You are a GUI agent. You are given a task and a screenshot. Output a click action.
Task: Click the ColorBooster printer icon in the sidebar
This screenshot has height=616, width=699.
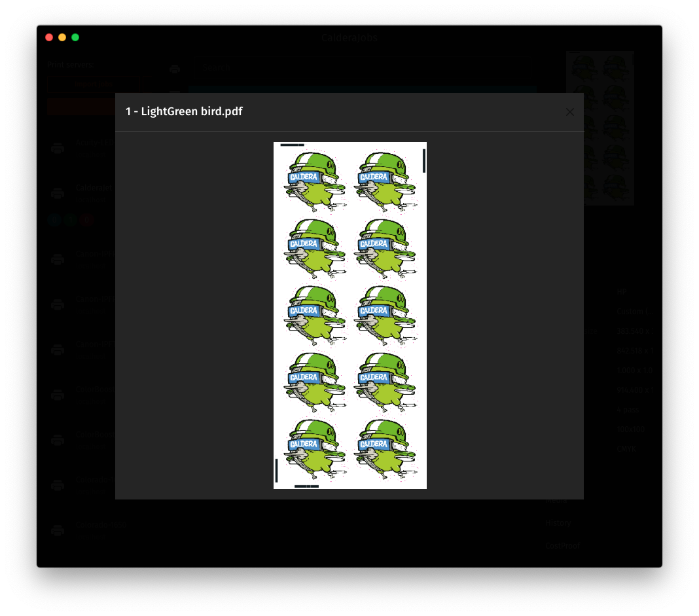[x=58, y=394]
